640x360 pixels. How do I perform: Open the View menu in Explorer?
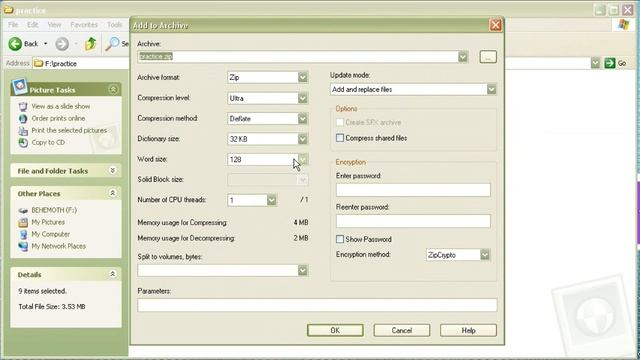pyautogui.click(x=54, y=25)
